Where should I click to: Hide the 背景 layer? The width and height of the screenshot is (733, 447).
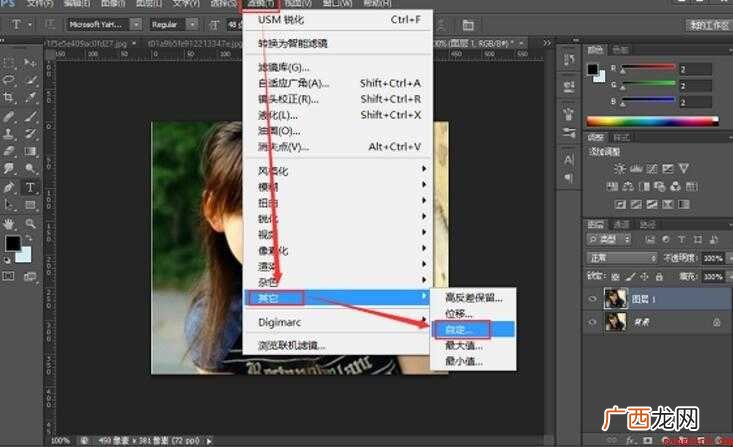(x=592, y=322)
